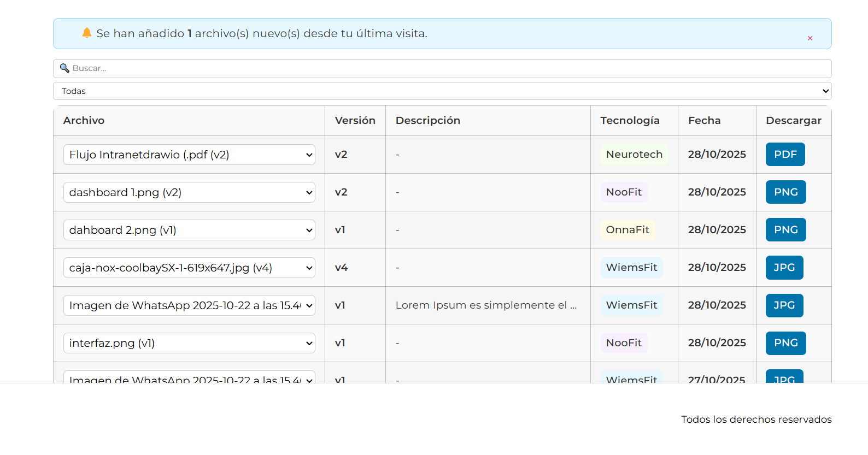Download the Flujo Intranetdrawio PDF
868x455 pixels.
point(785,155)
